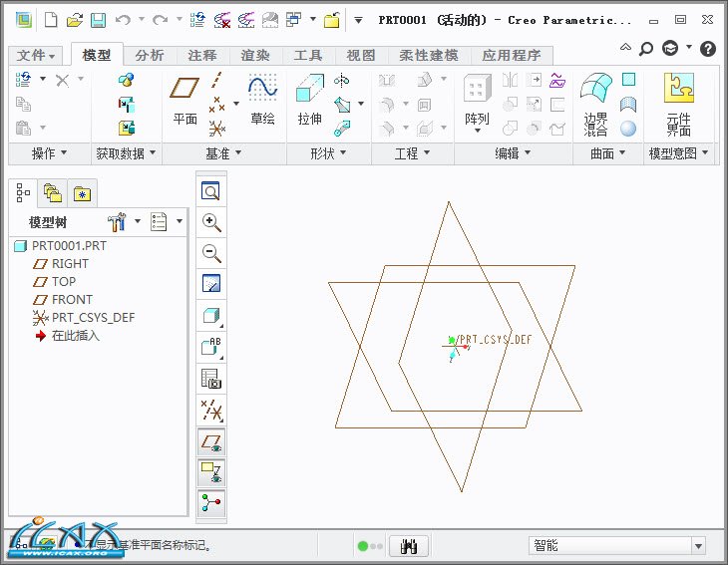The height and width of the screenshot is (565, 728).
Task: Open the 视图 ribbon tab
Action: pos(360,56)
